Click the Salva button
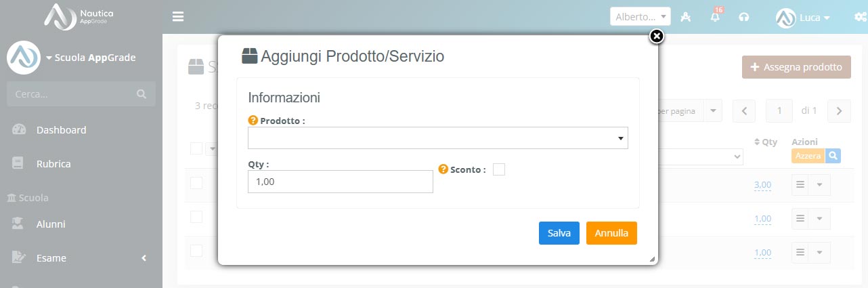The width and height of the screenshot is (868, 288). 559,233
